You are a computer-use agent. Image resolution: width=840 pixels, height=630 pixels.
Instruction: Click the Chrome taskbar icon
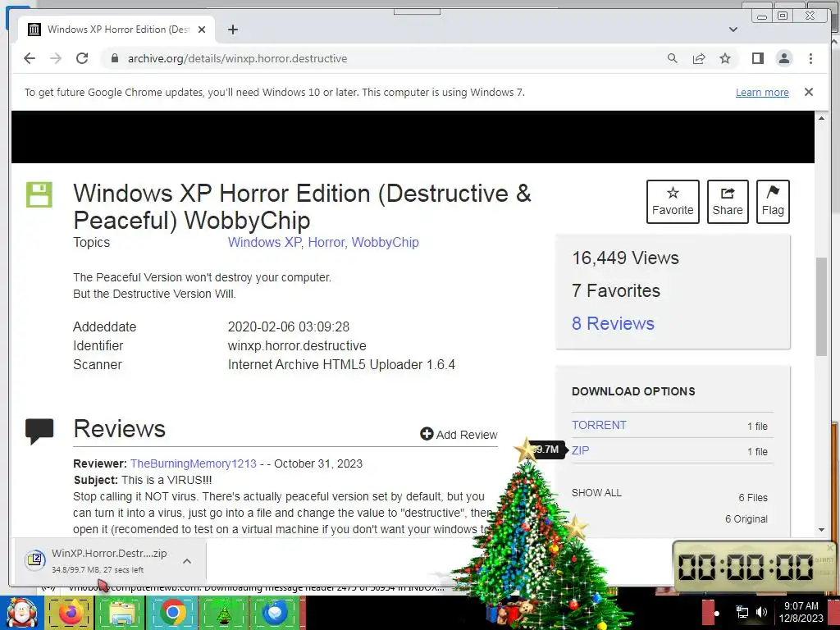click(172, 613)
